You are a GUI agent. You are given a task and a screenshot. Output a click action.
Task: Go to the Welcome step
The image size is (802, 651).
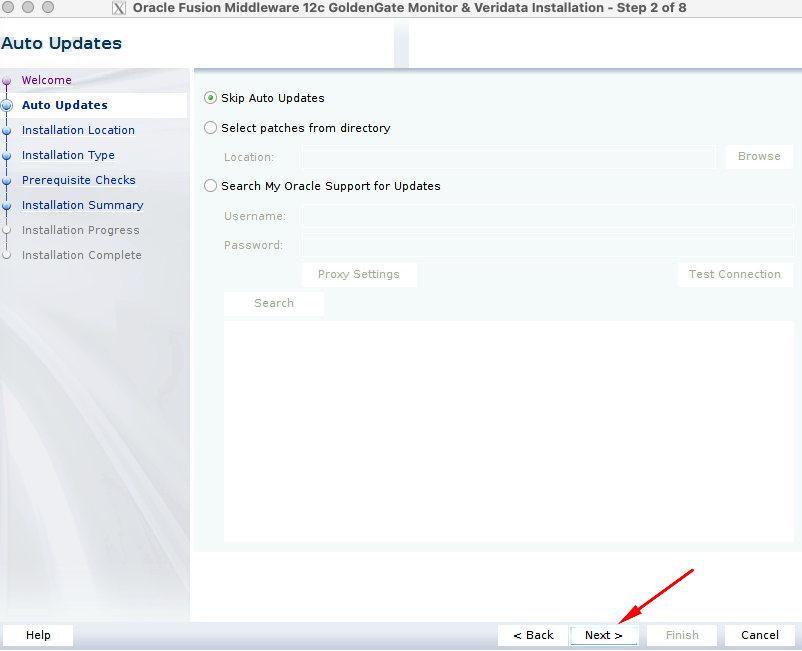(x=47, y=80)
